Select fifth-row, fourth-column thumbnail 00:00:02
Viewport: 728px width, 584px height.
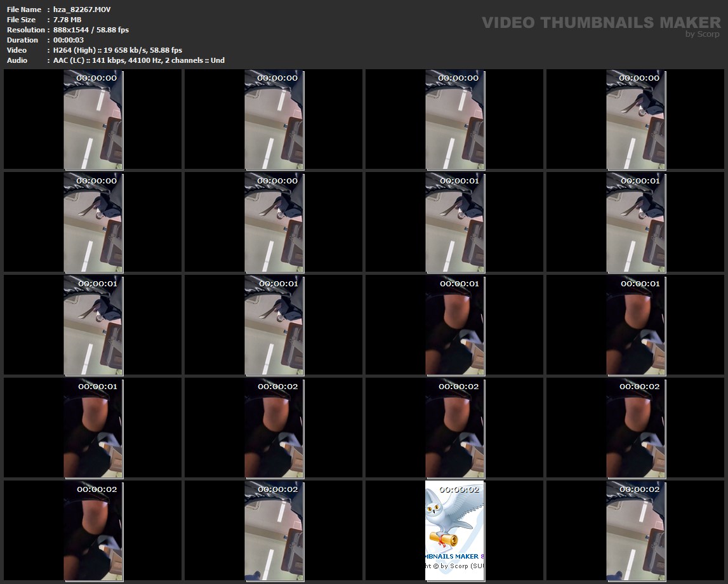tap(636, 531)
